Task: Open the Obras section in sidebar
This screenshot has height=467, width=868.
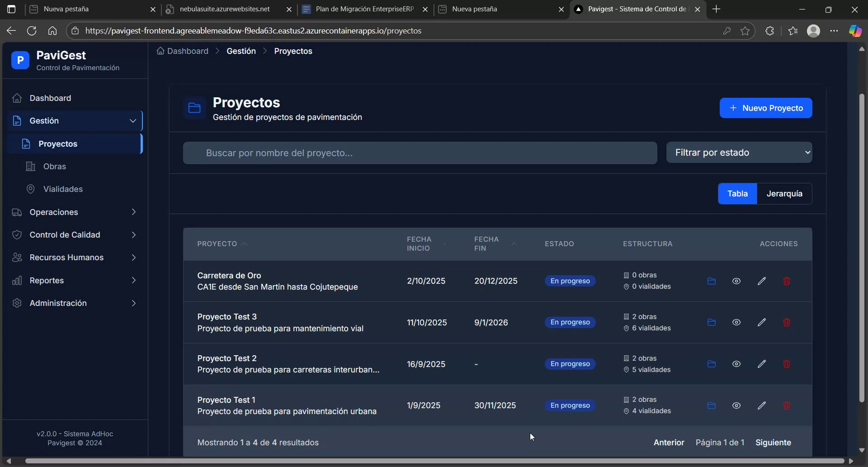Action: click(54, 167)
